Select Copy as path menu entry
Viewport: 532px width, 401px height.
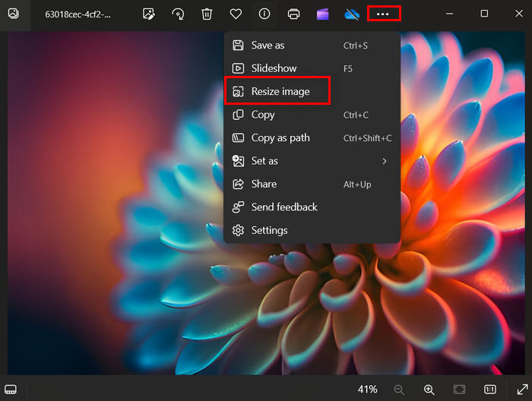(x=280, y=138)
